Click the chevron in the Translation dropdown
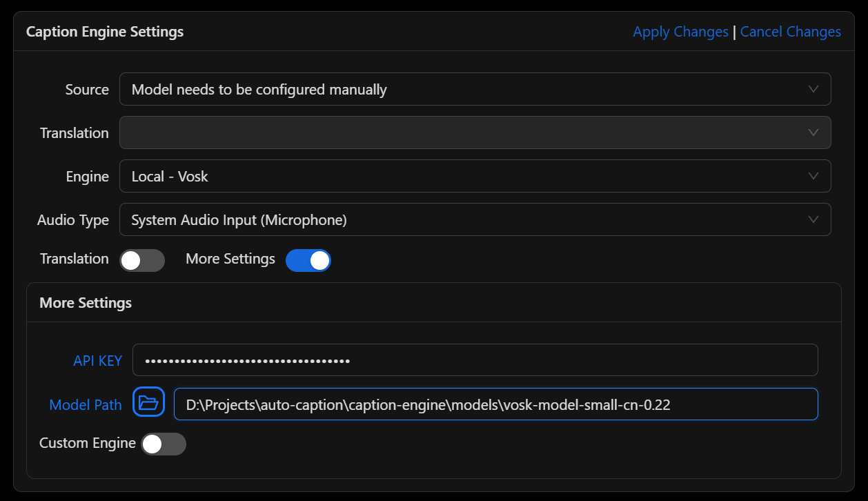The width and height of the screenshot is (868, 501). (813, 132)
